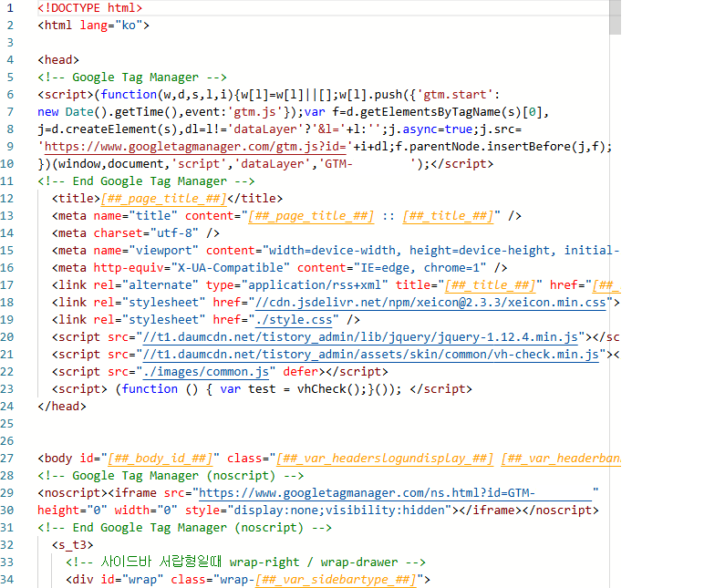The image size is (725, 588).
Task: Click [##_page_title_##] inside the title tag
Action: 163,199
